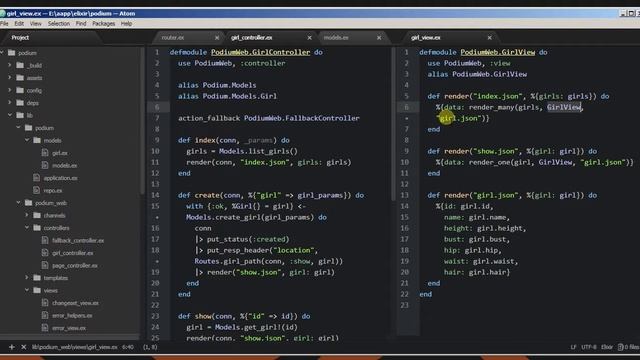
Task: Click the file path in the status bar
Action: (75, 347)
